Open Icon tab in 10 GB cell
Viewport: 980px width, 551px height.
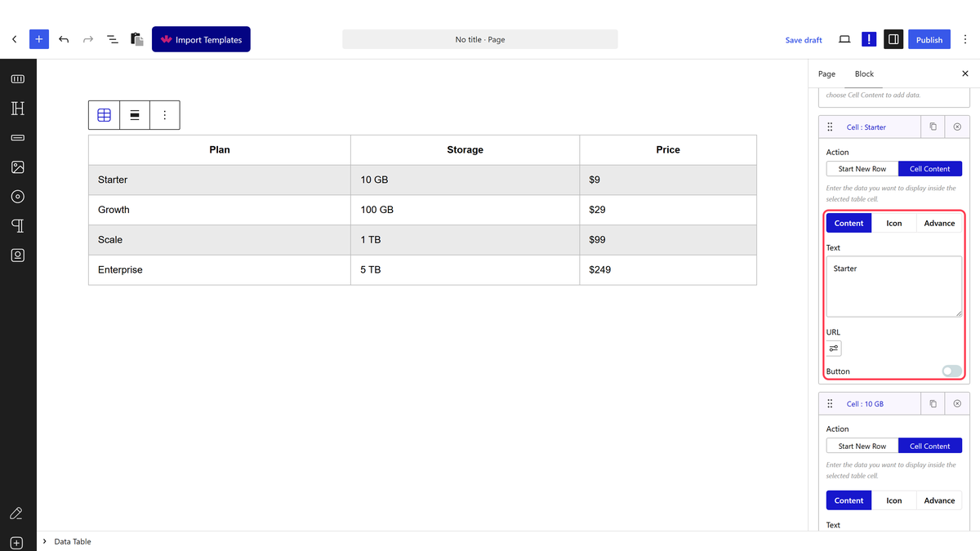coord(894,500)
